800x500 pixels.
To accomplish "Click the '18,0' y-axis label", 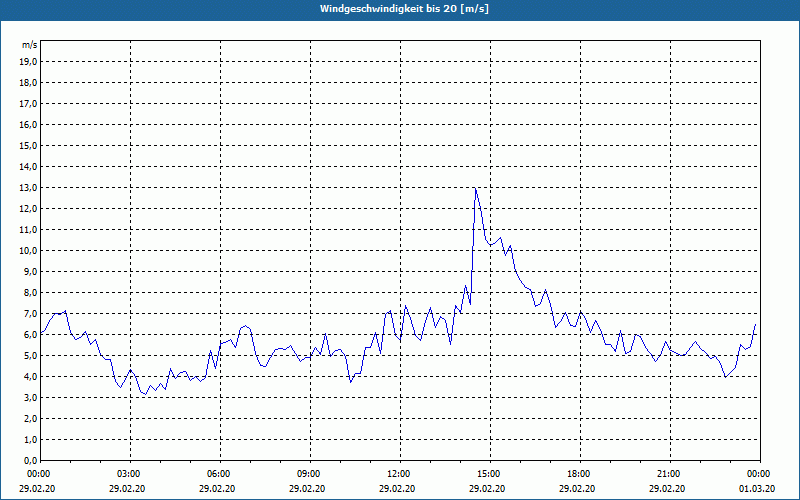I will pyautogui.click(x=29, y=83).
